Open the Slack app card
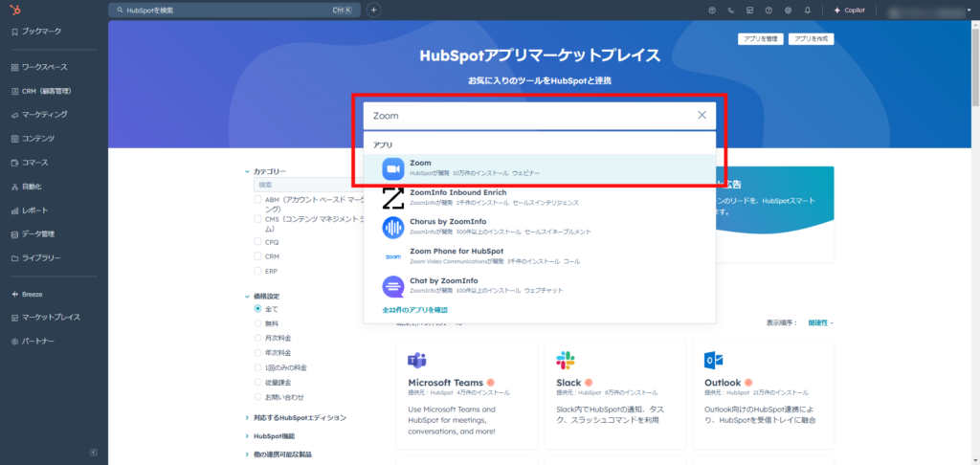Viewport: 980px width, 465px height. click(615, 394)
